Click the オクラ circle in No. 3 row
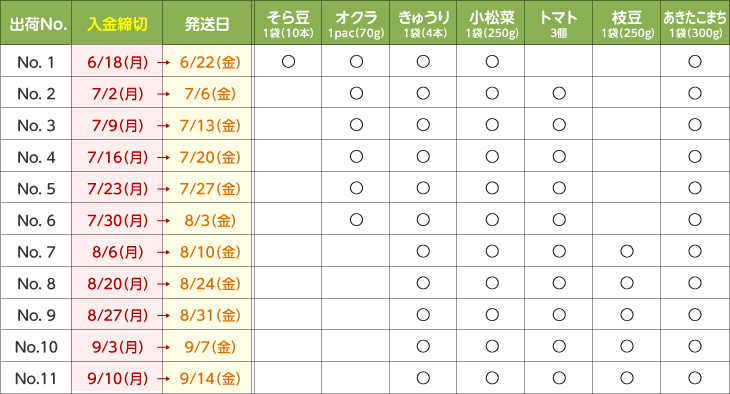This screenshot has width=730, height=394. [x=356, y=125]
